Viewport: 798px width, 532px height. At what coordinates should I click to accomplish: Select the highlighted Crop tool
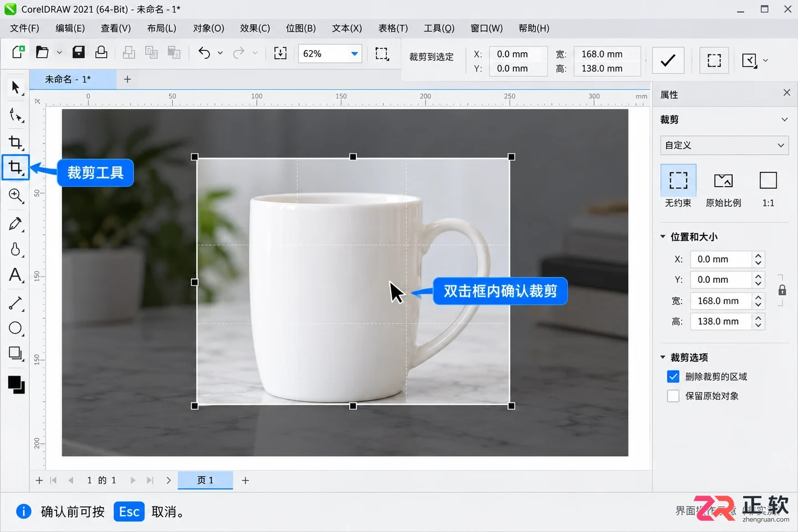[x=16, y=167]
